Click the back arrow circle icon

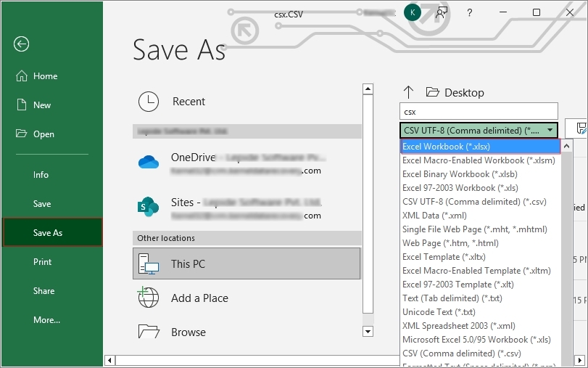(x=21, y=44)
